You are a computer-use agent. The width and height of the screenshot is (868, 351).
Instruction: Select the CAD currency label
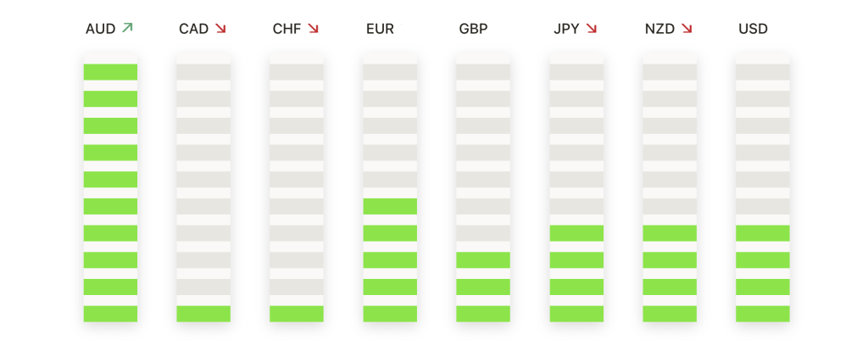(x=194, y=29)
